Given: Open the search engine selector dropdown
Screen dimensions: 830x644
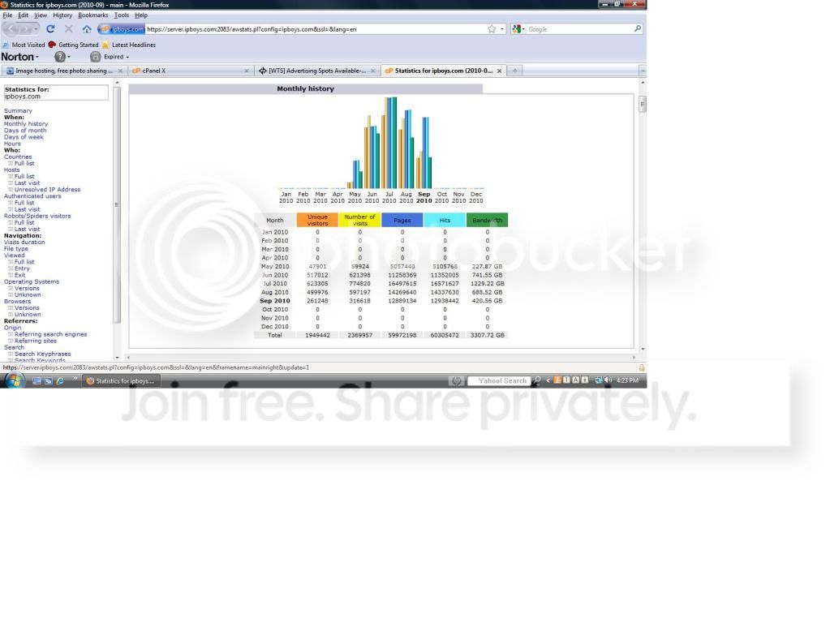Looking at the screenshot, I should [x=518, y=29].
